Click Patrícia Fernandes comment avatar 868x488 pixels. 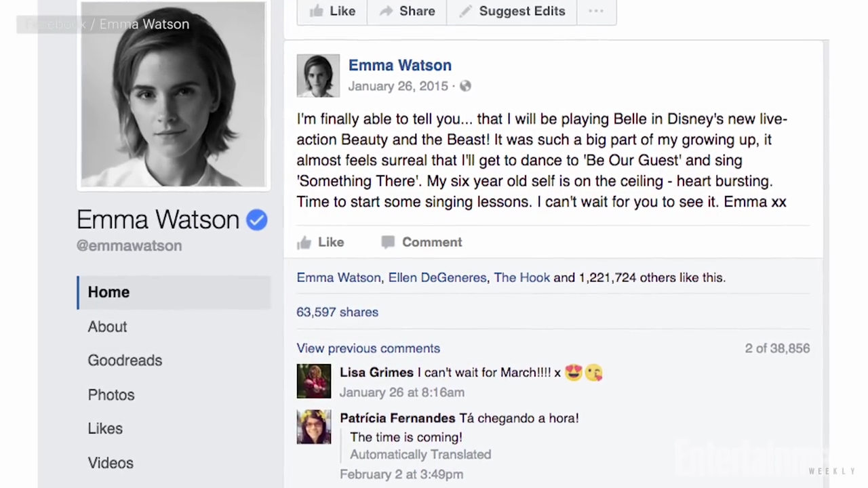pos(314,427)
